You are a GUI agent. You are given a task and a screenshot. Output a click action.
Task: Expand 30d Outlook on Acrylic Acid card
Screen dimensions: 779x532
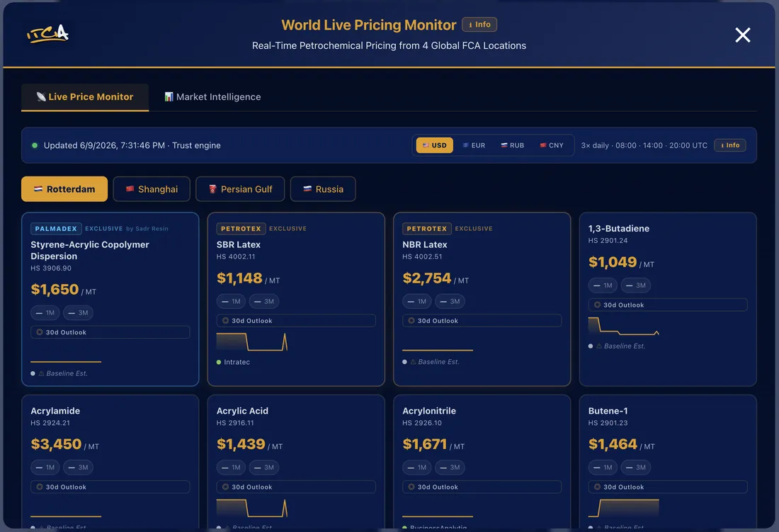point(296,487)
